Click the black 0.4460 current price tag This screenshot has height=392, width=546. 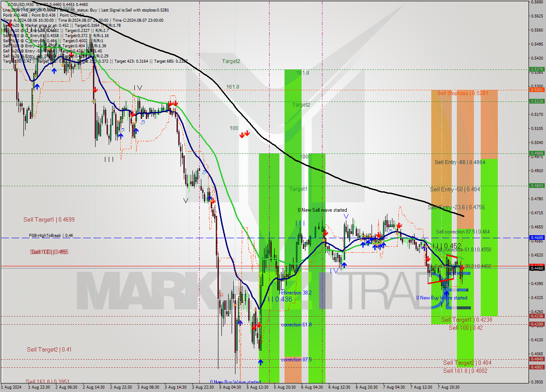(x=536, y=268)
